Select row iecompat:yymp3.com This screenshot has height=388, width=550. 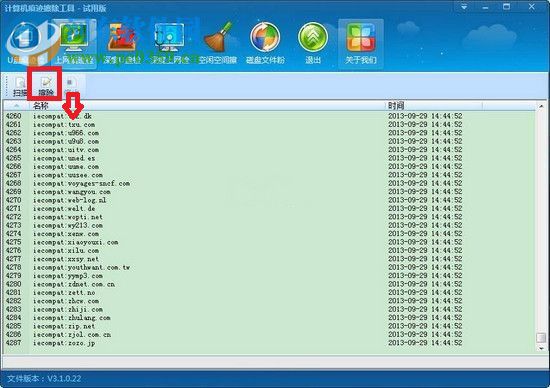click(269, 276)
